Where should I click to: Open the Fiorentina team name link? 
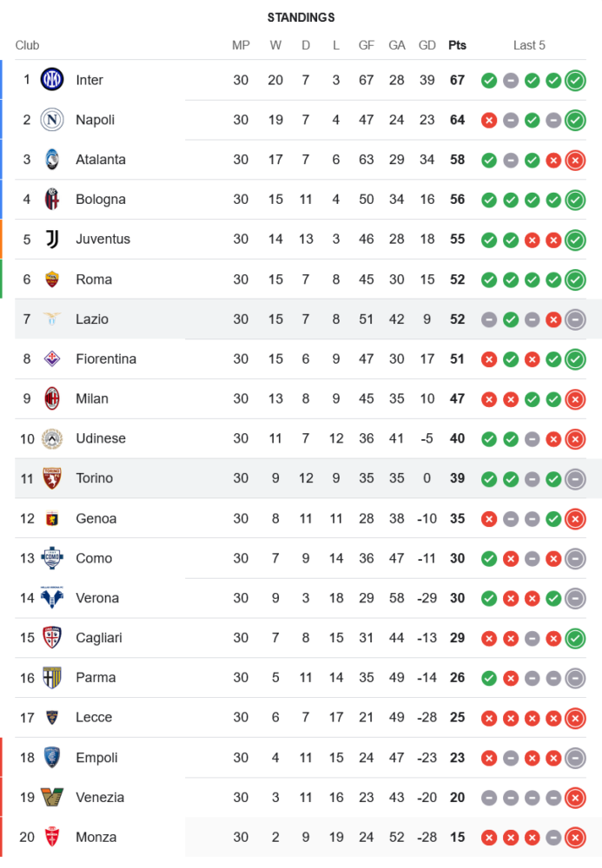pyautogui.click(x=106, y=358)
